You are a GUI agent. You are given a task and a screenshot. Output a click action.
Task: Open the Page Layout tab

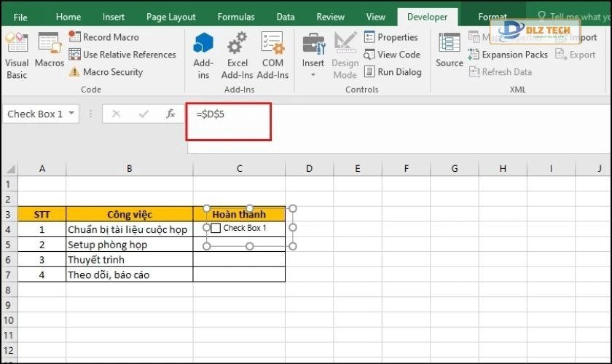tap(170, 17)
